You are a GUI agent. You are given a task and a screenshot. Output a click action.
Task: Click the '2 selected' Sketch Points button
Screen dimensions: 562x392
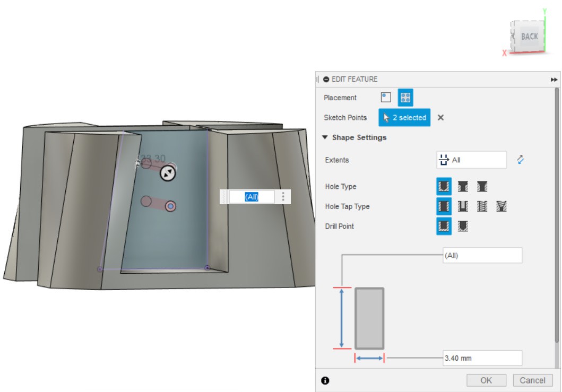tap(404, 118)
